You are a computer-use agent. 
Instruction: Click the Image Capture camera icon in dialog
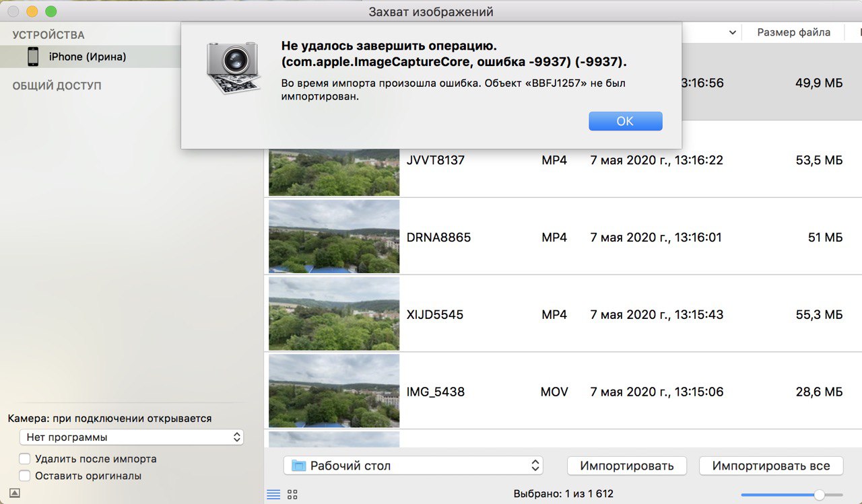pyautogui.click(x=234, y=67)
